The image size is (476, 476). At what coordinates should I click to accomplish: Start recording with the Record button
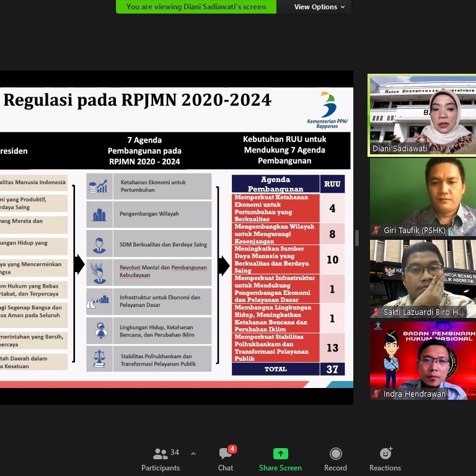point(335,459)
